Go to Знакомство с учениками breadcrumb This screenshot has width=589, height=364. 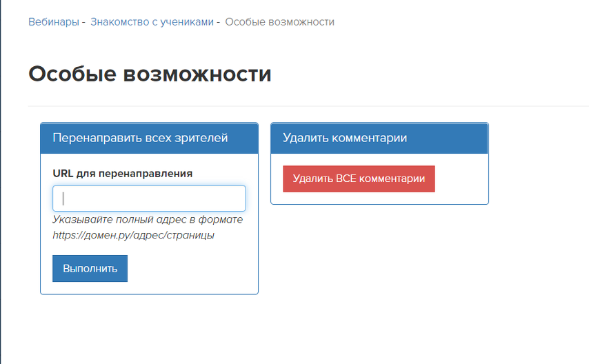pos(152,22)
